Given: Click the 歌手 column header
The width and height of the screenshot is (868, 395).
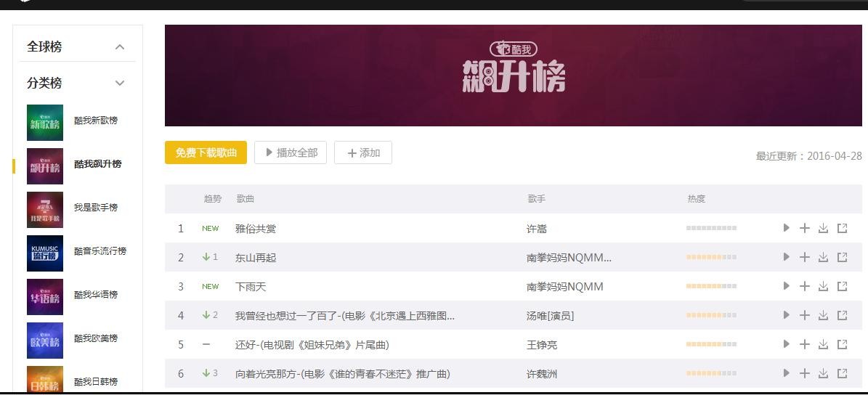Looking at the screenshot, I should (536, 199).
